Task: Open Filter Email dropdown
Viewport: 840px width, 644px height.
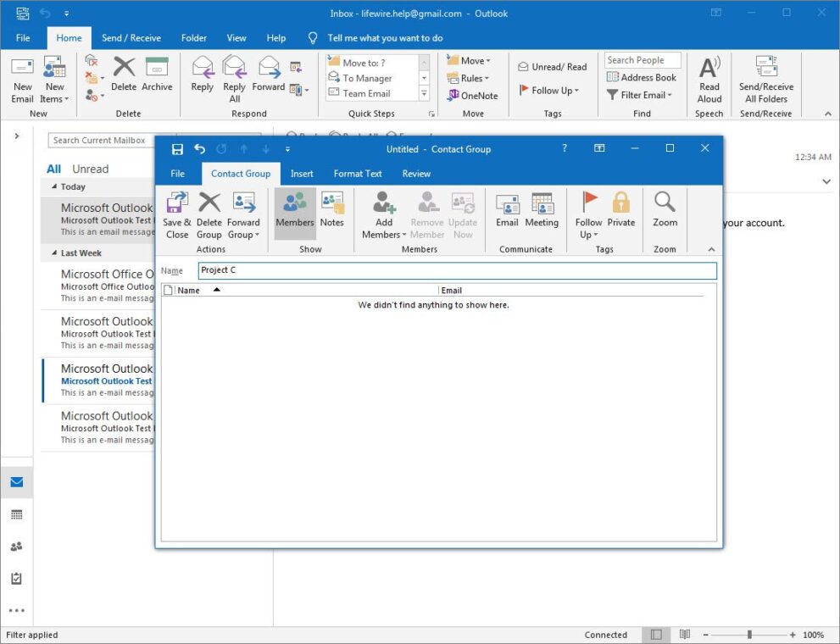Action: point(639,95)
